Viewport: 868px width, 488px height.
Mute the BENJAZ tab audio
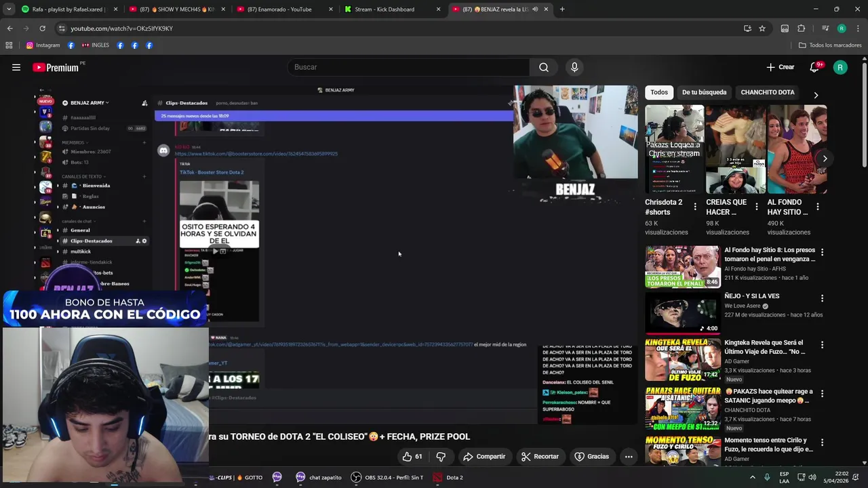click(x=535, y=9)
